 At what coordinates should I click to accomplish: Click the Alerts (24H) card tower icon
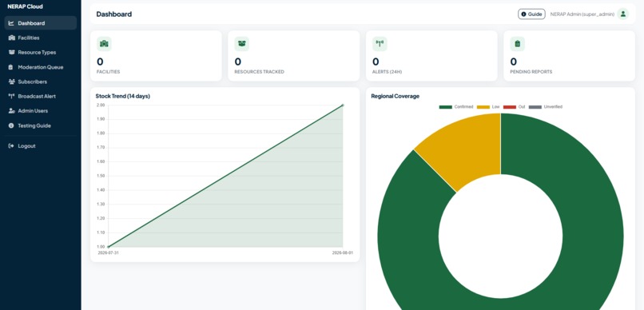[380, 44]
